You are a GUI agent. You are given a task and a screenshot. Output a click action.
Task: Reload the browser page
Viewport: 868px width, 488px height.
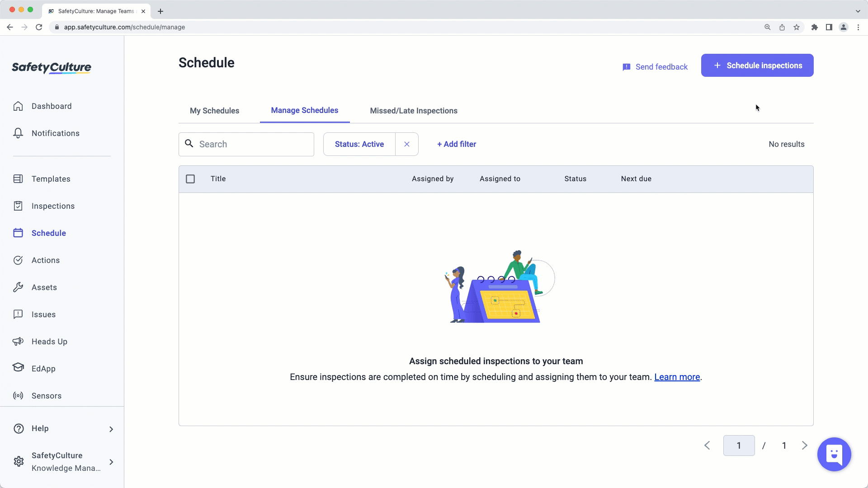(39, 27)
